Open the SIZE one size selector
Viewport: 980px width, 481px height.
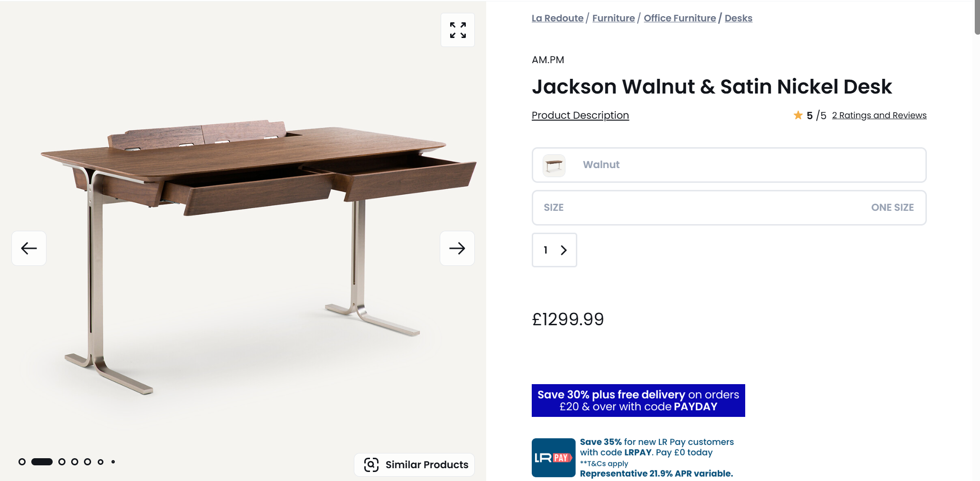tap(729, 208)
